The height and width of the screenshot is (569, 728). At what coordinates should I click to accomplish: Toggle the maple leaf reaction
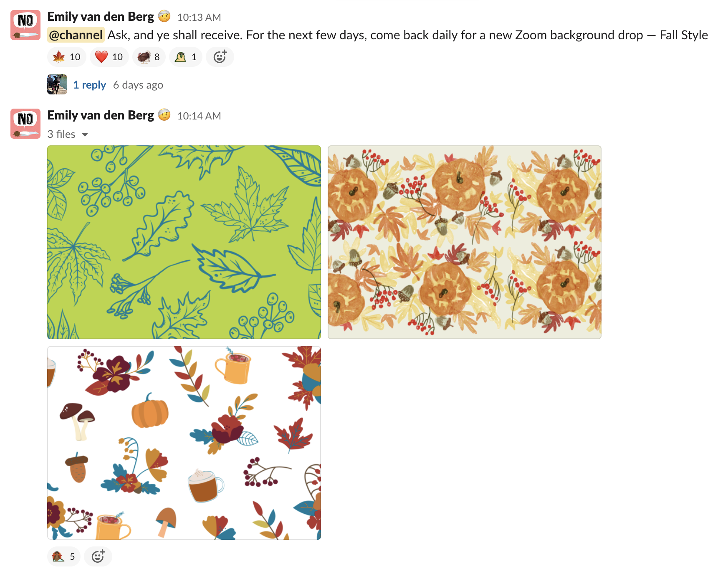(x=67, y=57)
